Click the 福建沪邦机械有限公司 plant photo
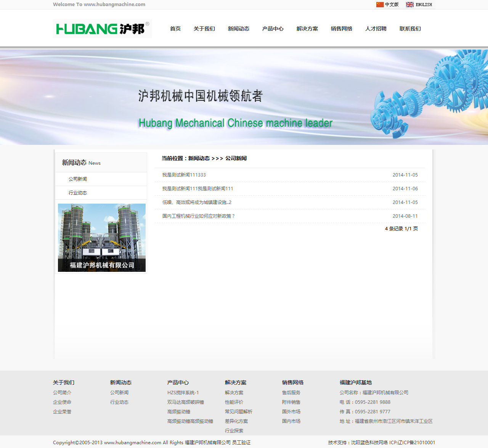The width and height of the screenshot is (488, 448). pos(102,238)
